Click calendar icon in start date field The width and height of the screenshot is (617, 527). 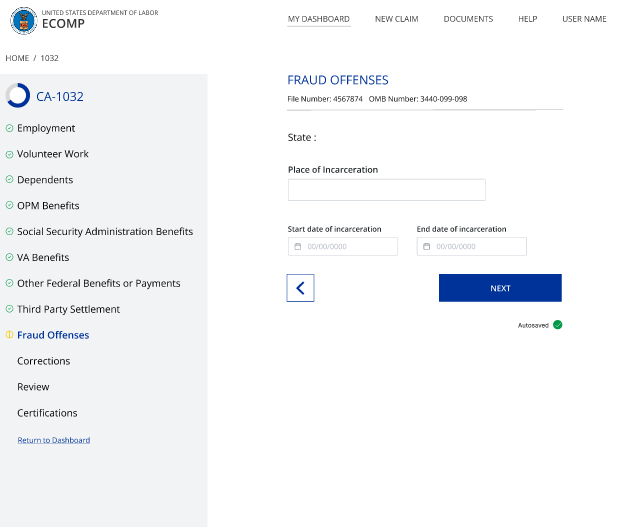point(298,247)
